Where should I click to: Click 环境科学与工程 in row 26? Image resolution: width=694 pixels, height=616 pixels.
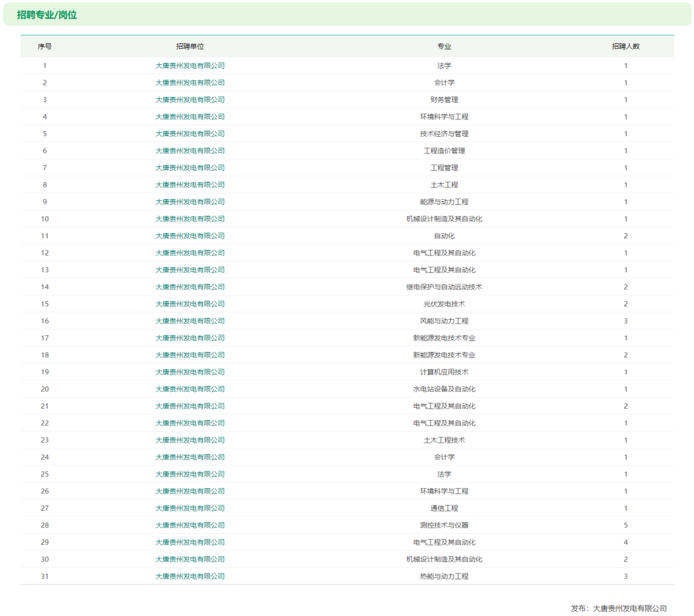(445, 491)
